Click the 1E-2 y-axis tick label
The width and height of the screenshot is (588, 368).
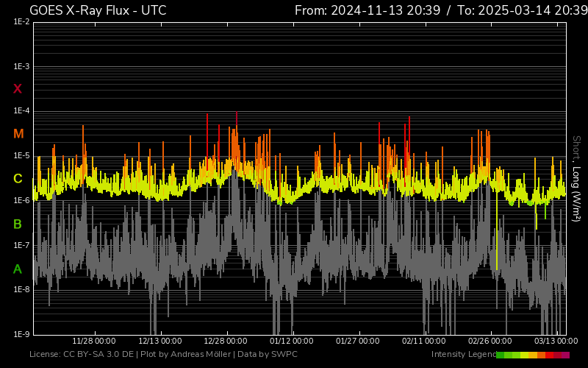tap(21, 22)
